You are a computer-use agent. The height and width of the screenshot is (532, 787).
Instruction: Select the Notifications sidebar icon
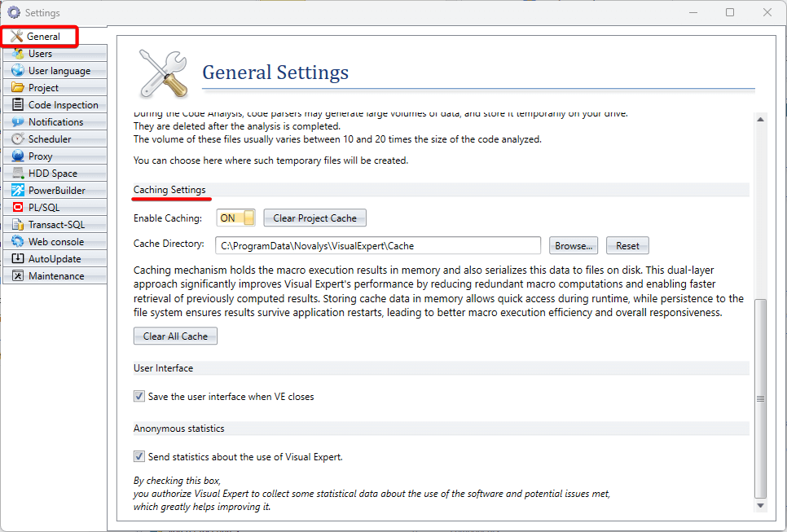pos(19,121)
